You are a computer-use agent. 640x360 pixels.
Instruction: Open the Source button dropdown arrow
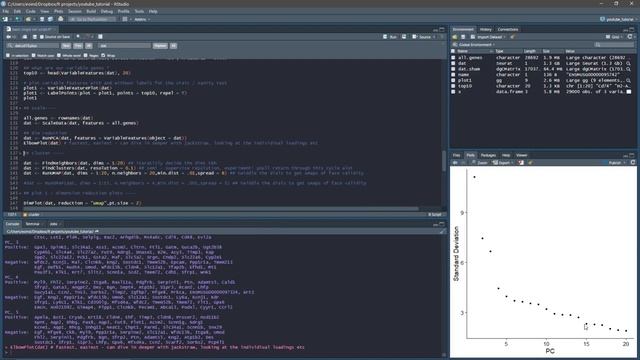point(433,37)
